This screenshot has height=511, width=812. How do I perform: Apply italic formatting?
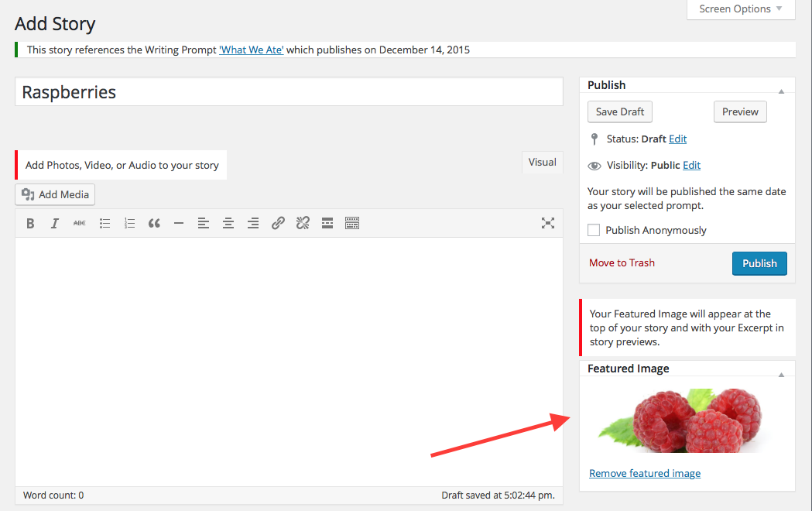(55, 224)
